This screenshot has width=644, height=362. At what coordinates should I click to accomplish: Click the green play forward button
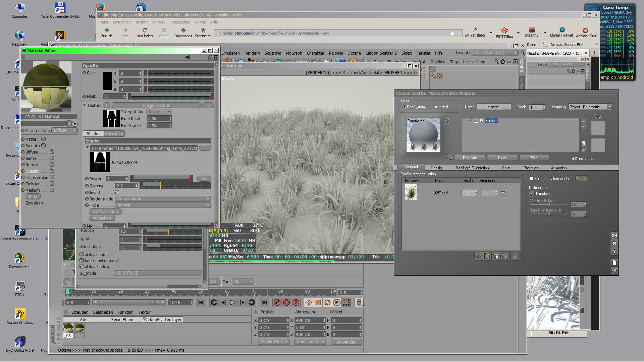[232, 302]
